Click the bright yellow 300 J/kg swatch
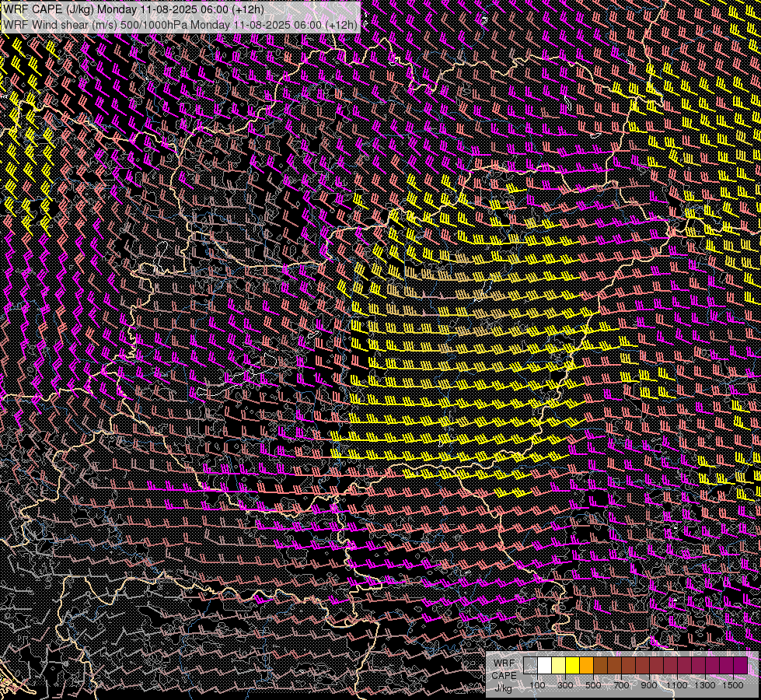Viewport: 761px width, 700px height. [x=573, y=666]
